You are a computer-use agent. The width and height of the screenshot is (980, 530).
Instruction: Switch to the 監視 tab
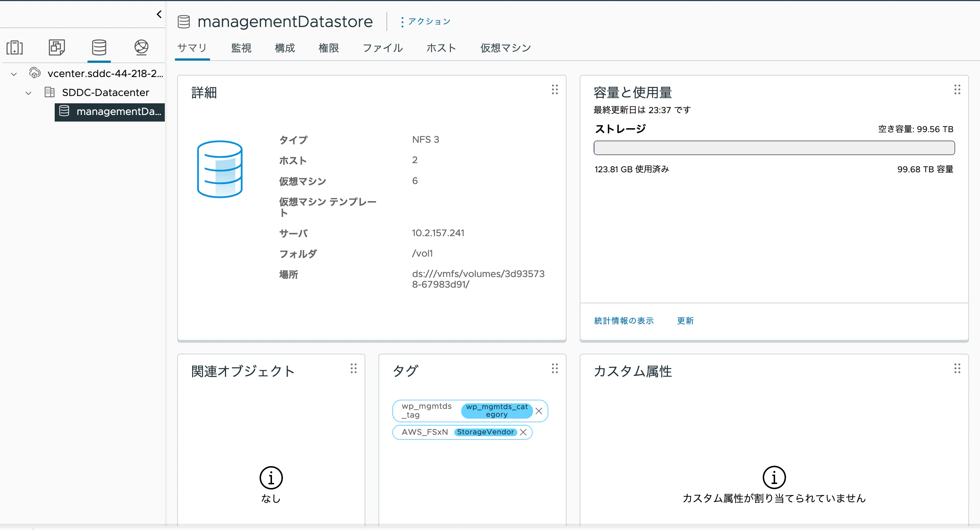pos(241,48)
